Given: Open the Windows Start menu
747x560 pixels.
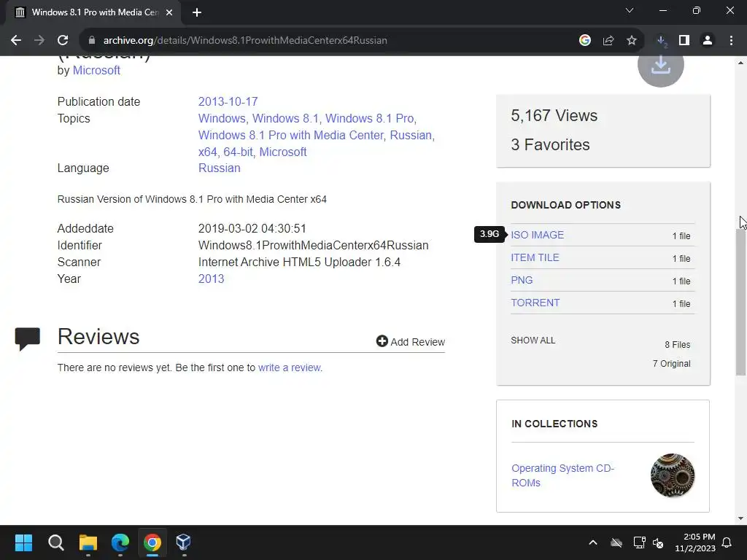Looking at the screenshot, I should (23, 542).
